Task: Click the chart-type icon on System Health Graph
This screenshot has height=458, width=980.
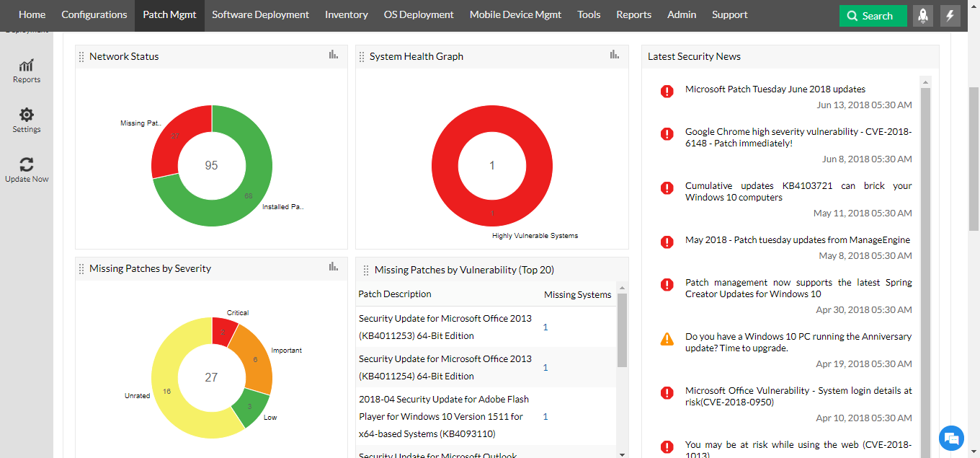Action: [x=614, y=54]
